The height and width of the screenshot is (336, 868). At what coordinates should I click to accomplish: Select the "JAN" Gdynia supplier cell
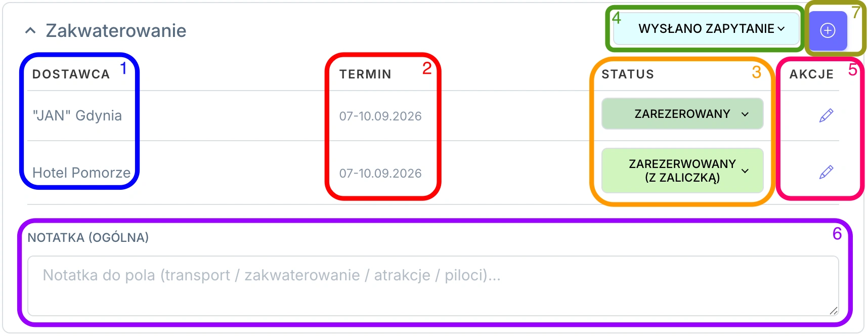point(77,116)
